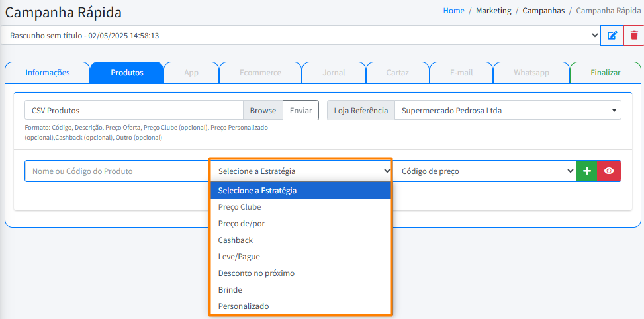Click the blue edit draft pencil icon
The image size is (644, 319).
click(612, 35)
